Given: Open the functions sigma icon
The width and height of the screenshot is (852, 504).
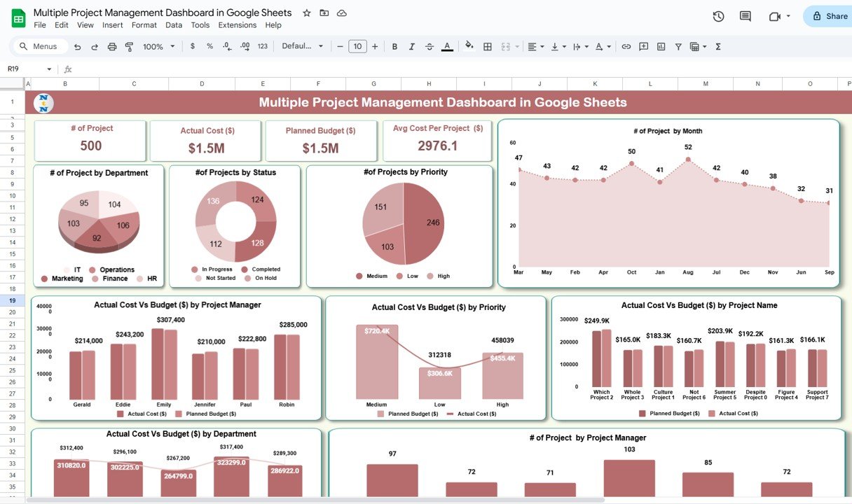Looking at the screenshot, I should pos(718,47).
